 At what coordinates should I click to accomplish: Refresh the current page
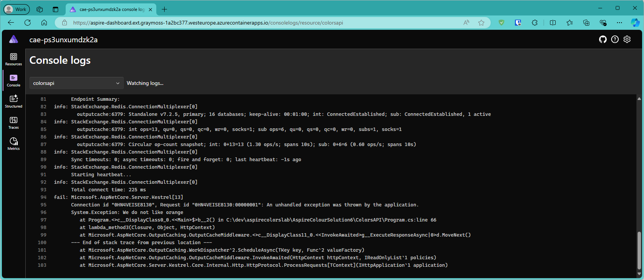[x=28, y=23]
